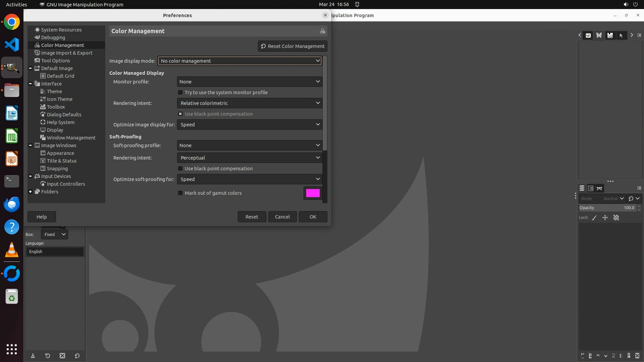Enable Try to use system monitor profile

point(180,93)
